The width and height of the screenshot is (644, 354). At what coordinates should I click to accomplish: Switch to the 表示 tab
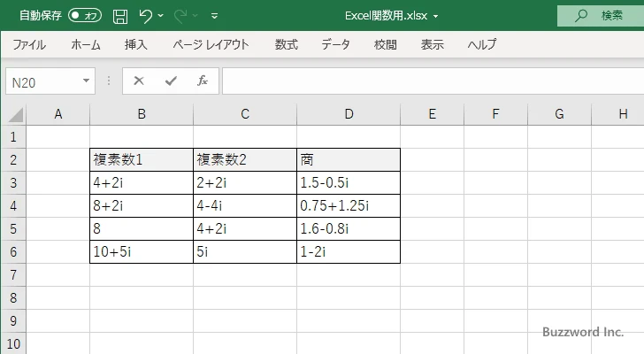point(432,44)
